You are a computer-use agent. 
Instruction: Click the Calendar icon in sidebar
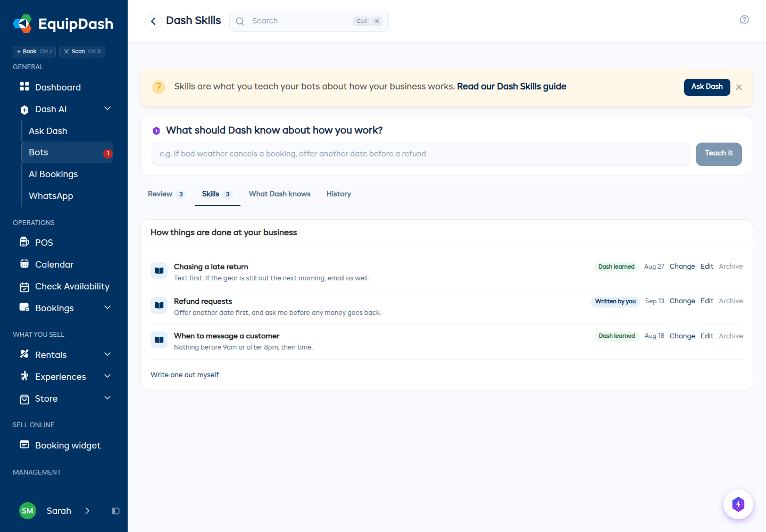(24, 264)
